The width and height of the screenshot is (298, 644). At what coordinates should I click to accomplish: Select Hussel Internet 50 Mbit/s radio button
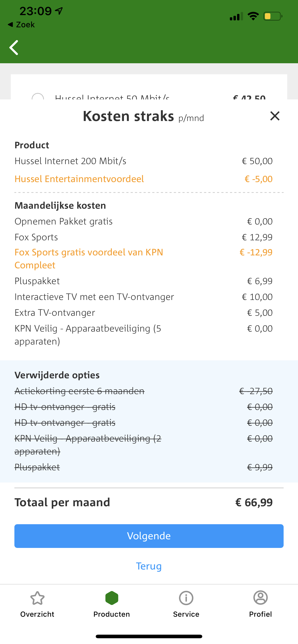38,97
